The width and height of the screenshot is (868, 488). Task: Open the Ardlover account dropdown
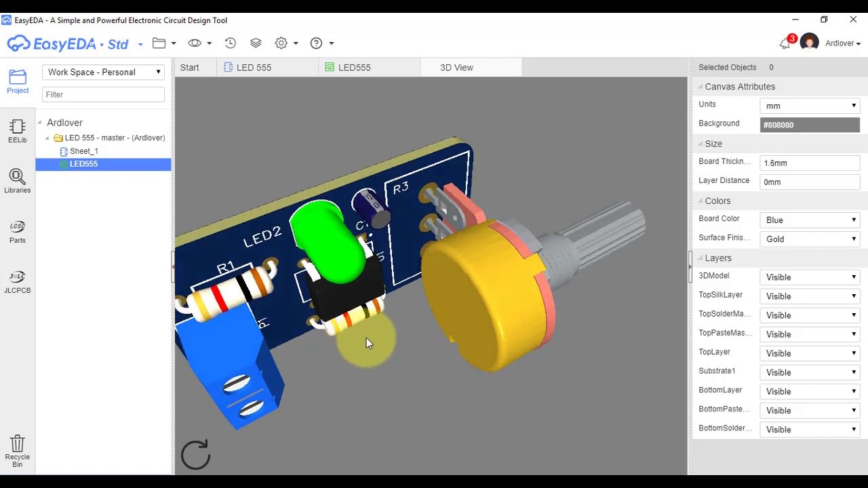(x=843, y=43)
